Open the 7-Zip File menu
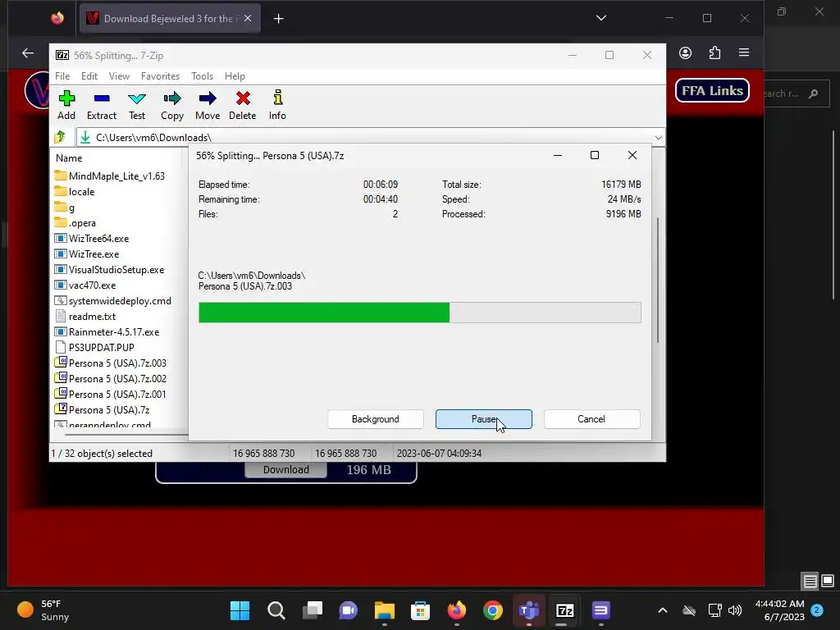The image size is (840, 630). (x=62, y=76)
